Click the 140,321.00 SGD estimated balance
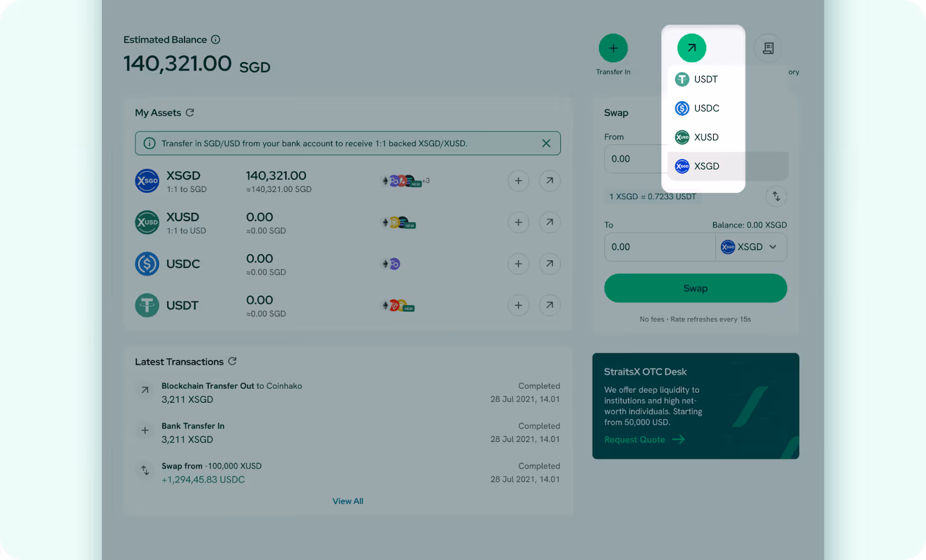The height and width of the screenshot is (560, 926). [x=197, y=64]
